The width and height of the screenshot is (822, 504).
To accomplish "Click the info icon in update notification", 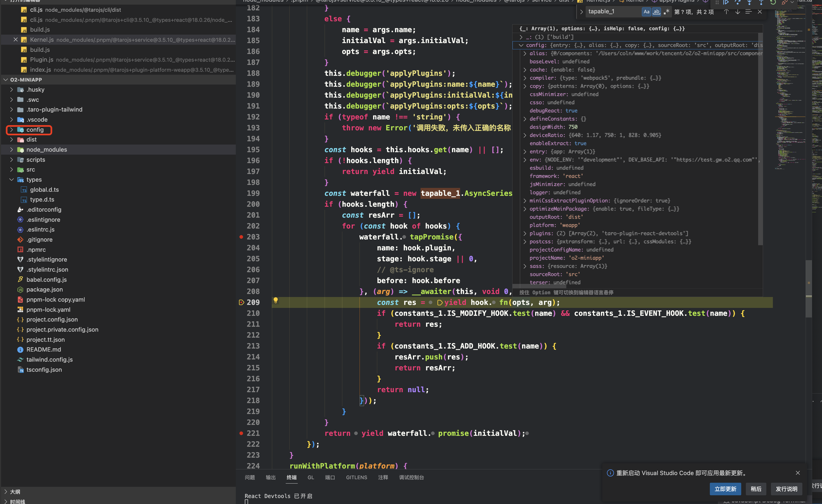I will 610,473.
